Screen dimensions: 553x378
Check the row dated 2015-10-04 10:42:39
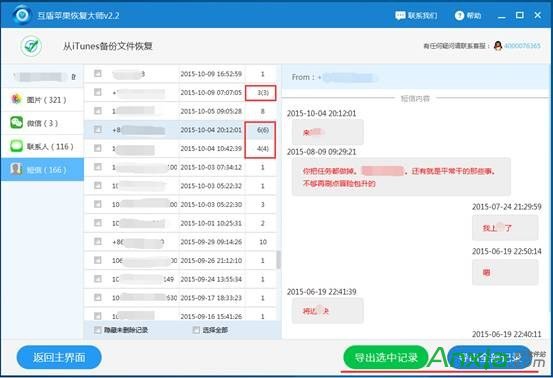pos(98,148)
